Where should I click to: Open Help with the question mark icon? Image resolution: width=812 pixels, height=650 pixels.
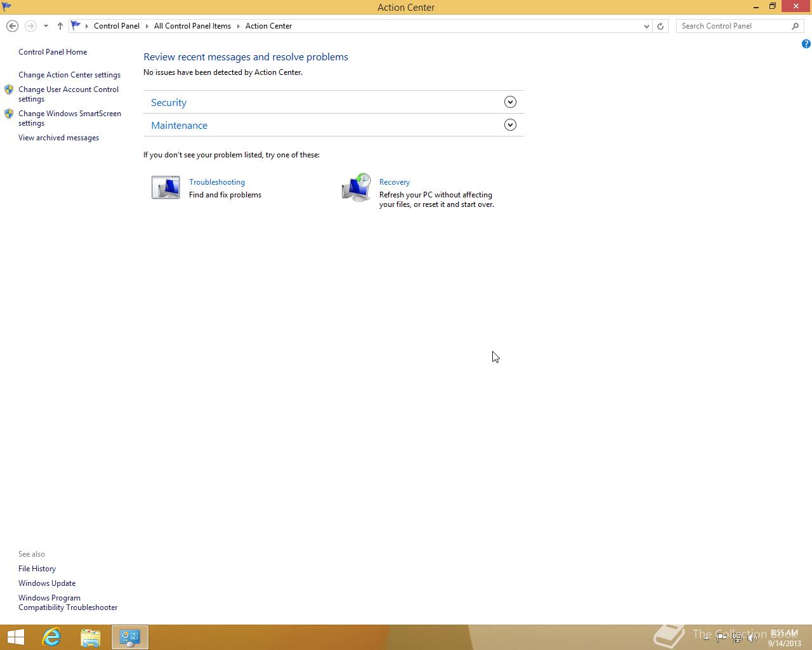806,44
